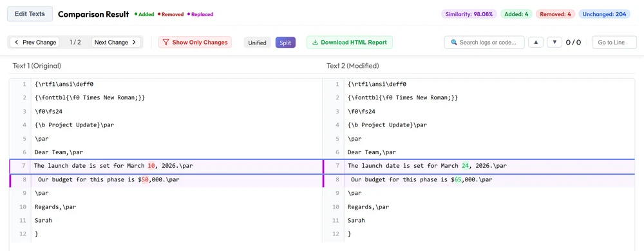This screenshot has height=251, width=644.
Task: Click original line 2 fonttbl Times New Roman
Action: click(90, 98)
